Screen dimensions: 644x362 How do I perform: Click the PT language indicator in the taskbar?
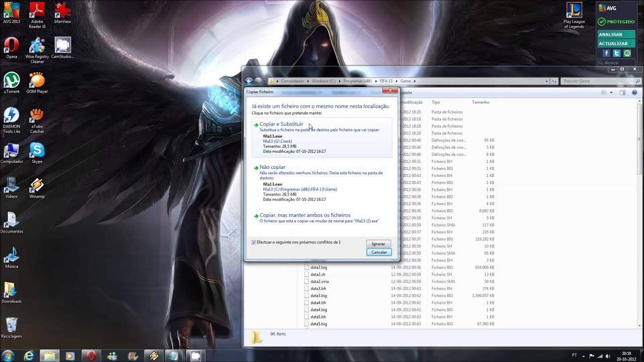[575, 355]
